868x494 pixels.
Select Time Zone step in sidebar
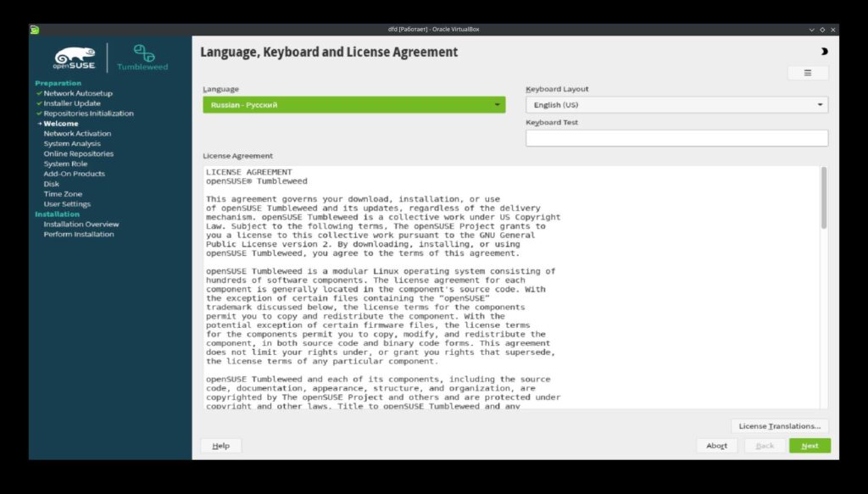tap(63, 194)
